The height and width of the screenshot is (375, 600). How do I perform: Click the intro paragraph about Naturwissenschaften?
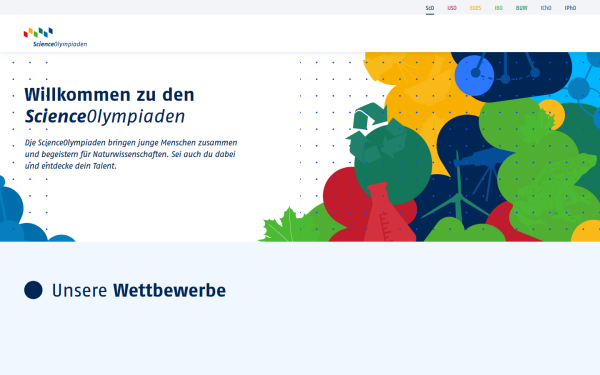click(x=131, y=154)
